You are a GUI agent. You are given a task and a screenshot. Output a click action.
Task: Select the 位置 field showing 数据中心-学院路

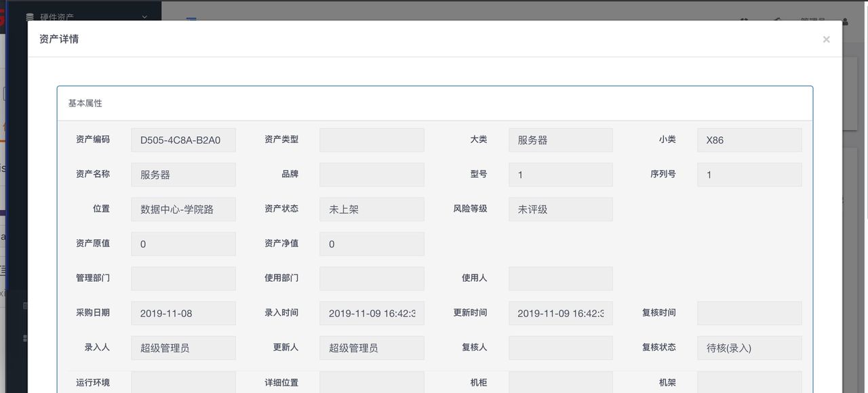(183, 209)
